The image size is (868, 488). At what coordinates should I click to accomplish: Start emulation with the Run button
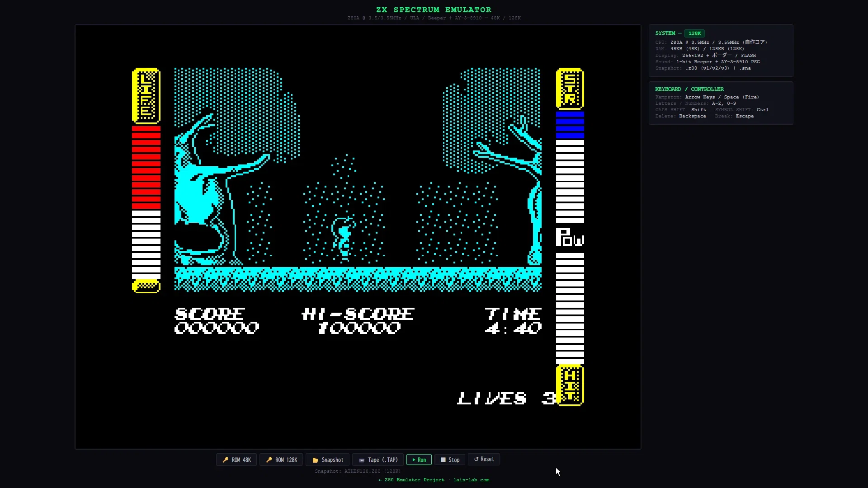(x=419, y=460)
